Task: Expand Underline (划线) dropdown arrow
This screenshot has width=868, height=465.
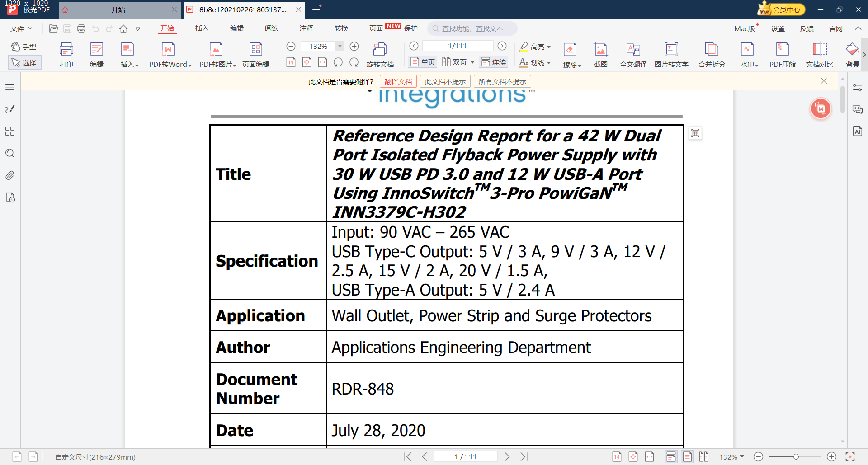Action: (549, 63)
